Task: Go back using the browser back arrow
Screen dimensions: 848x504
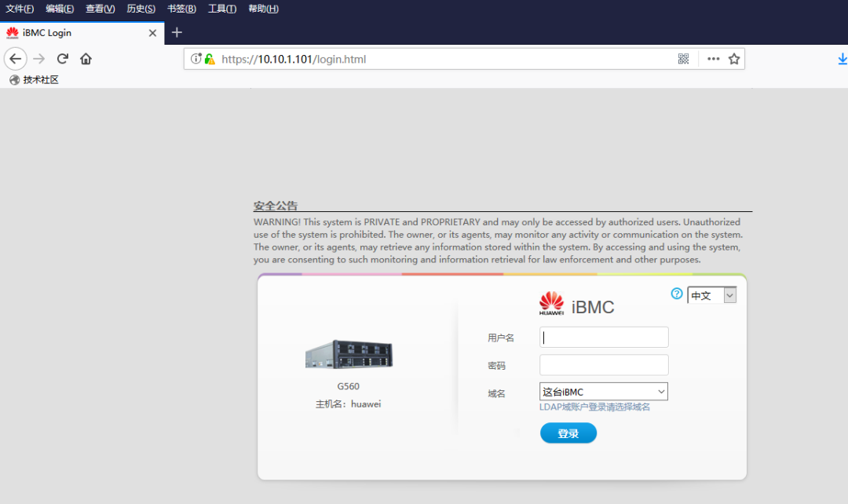Action: point(15,58)
